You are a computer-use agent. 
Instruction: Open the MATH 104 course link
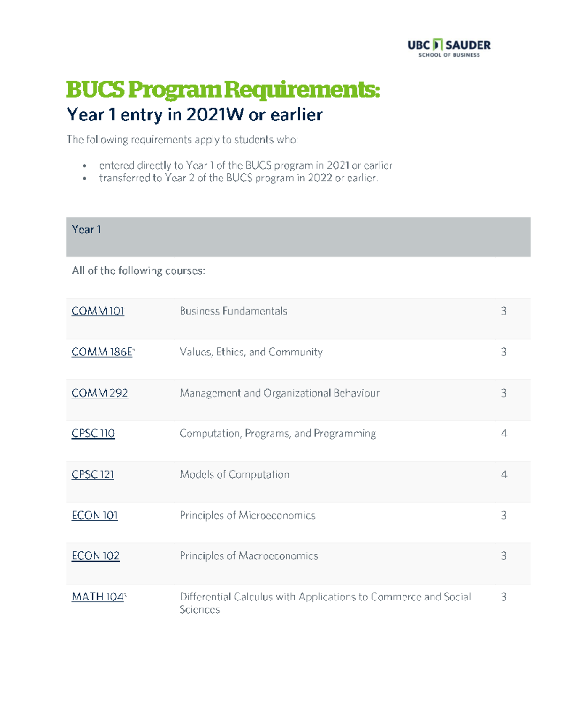click(98, 597)
